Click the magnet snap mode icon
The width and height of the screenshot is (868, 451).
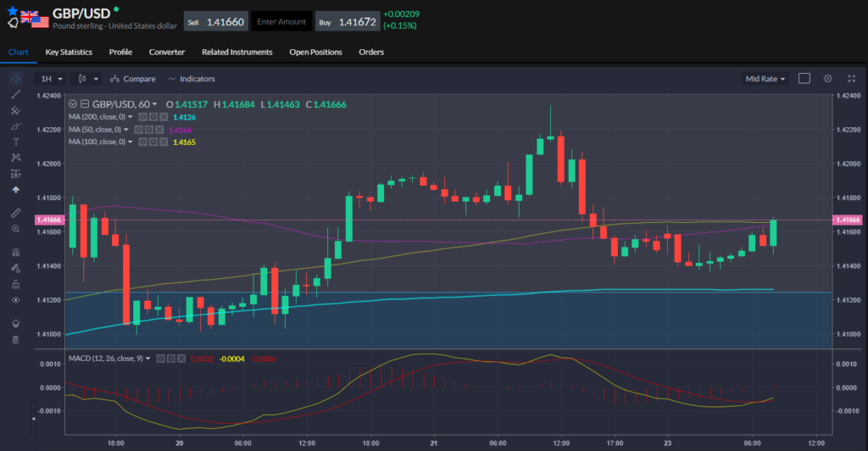click(x=15, y=252)
